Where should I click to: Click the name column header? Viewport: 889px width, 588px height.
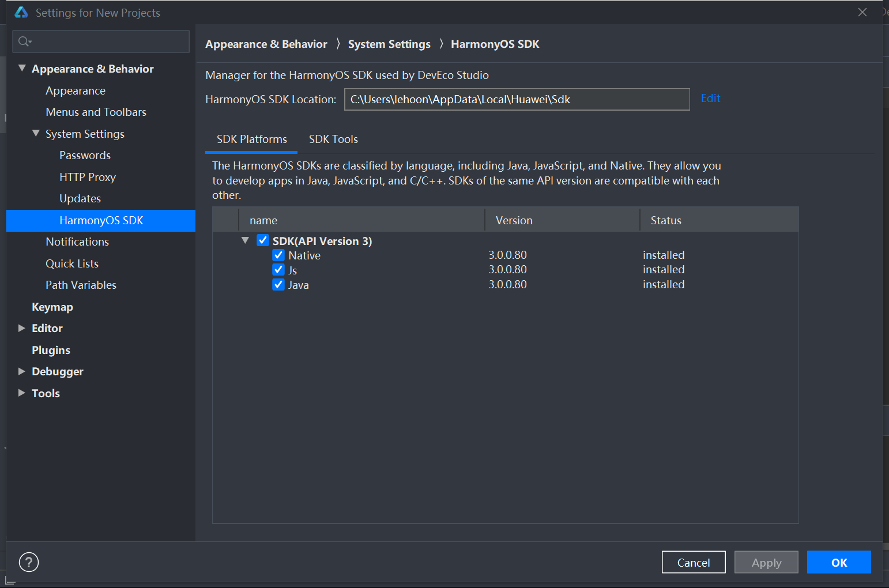click(x=361, y=220)
